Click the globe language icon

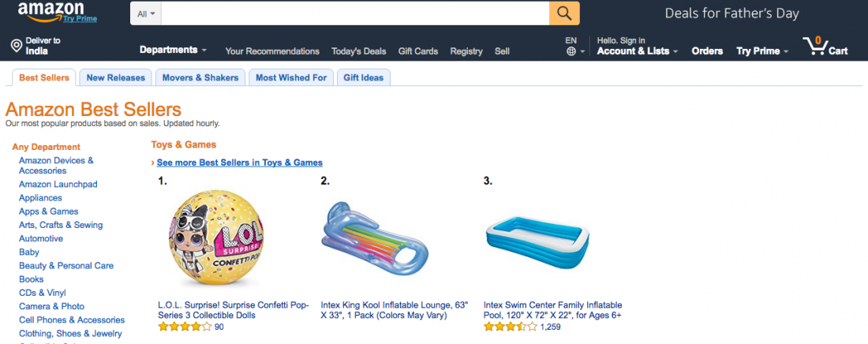pos(571,51)
